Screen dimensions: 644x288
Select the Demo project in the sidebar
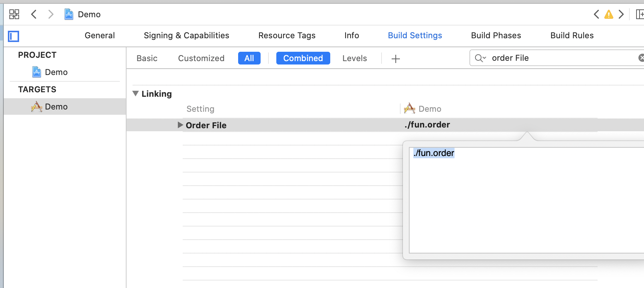pos(56,72)
